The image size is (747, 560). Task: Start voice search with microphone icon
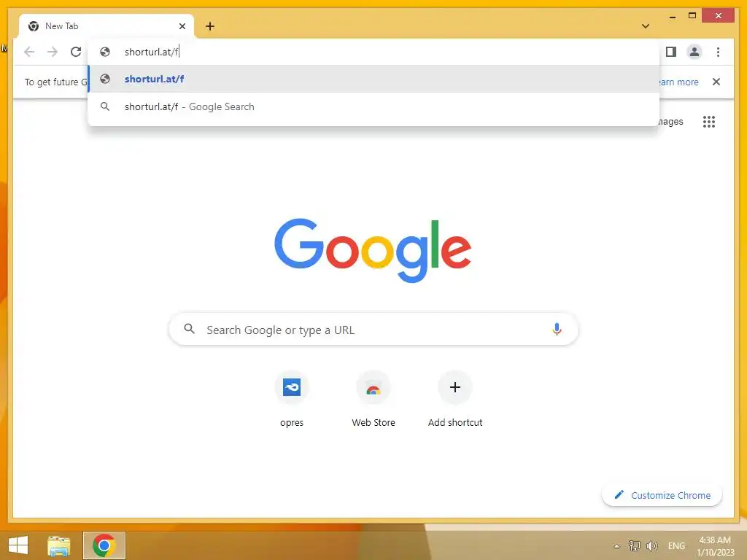[557, 329]
